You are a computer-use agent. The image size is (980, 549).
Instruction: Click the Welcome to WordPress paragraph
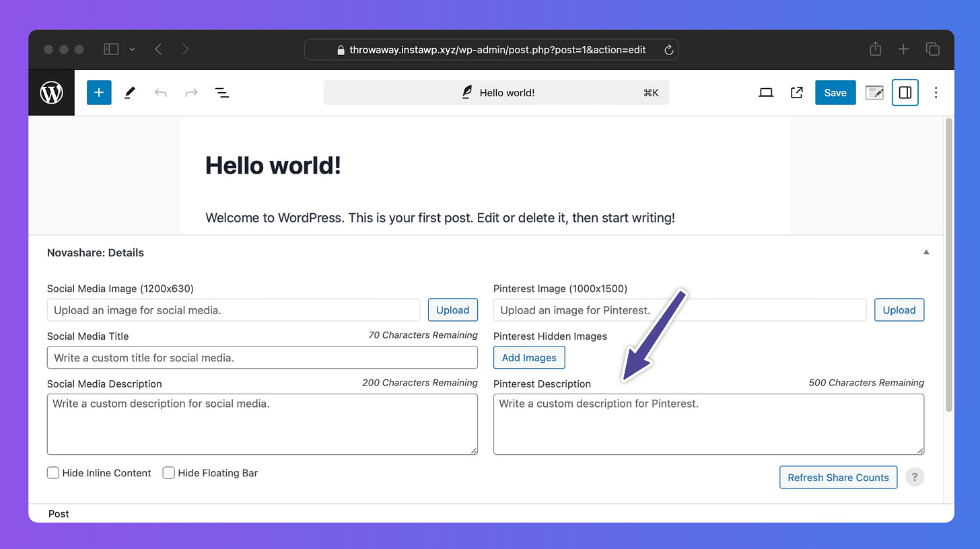440,218
